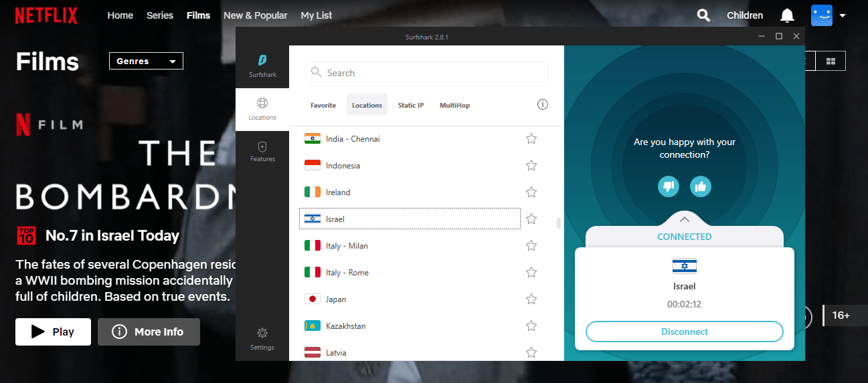Open Netflix notifications bell
The height and width of the screenshot is (383, 868).
pos(787,15)
